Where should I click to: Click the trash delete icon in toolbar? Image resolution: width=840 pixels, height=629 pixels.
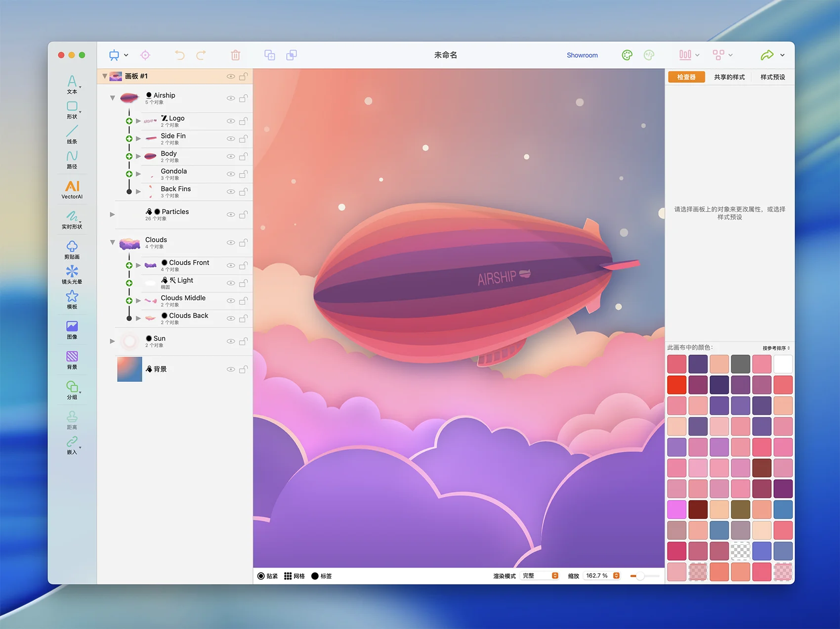[x=236, y=55]
